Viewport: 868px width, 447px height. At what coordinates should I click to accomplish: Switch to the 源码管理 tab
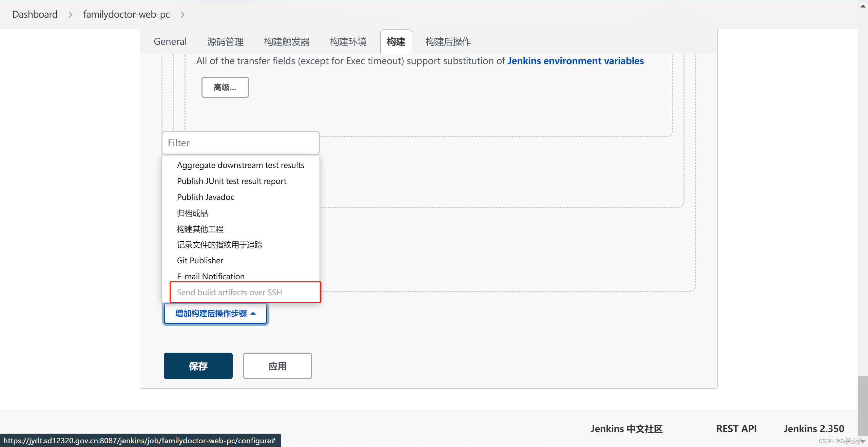[x=225, y=41]
